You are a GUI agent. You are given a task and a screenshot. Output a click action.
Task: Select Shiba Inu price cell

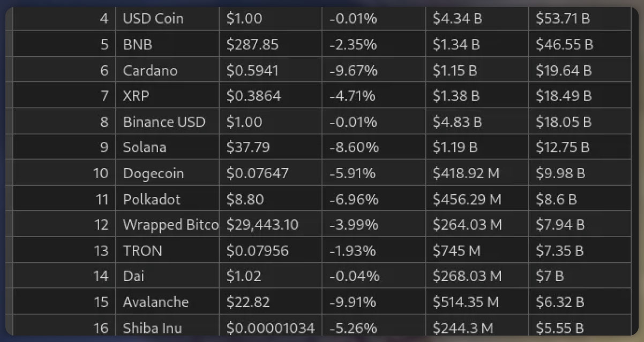pos(271,328)
